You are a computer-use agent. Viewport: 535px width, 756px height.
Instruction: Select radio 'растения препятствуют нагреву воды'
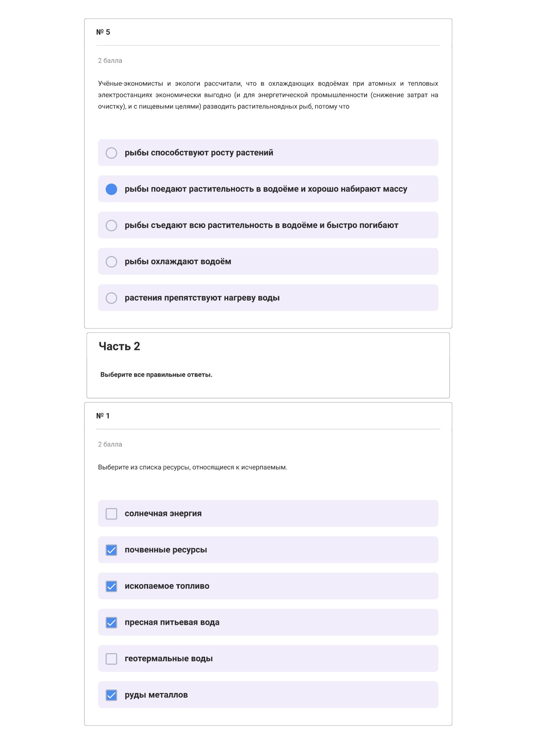click(x=111, y=298)
